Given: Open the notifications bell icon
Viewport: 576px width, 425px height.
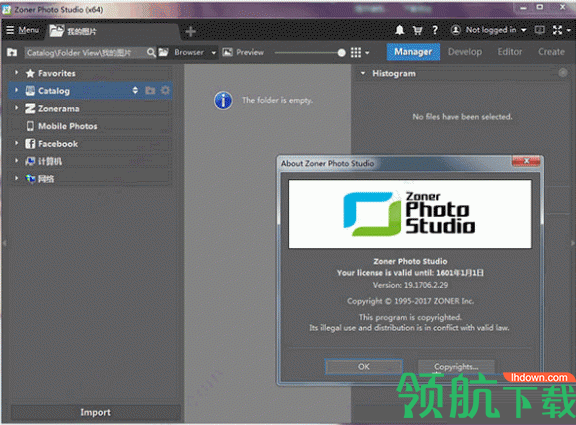Looking at the screenshot, I should point(400,30).
